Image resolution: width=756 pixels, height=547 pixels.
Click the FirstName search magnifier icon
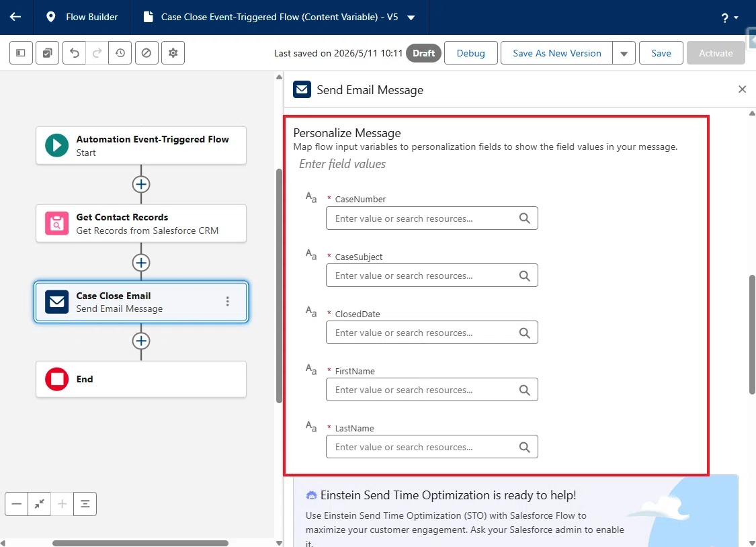525,390
